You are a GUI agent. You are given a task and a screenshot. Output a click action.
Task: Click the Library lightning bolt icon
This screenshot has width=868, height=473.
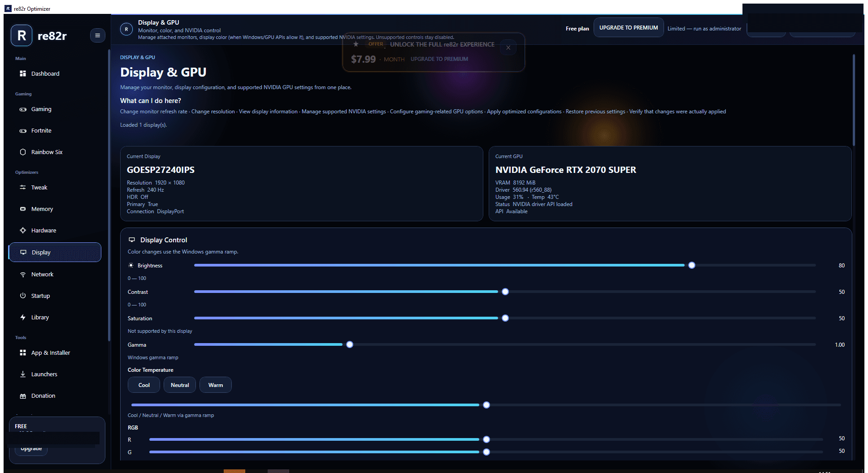(23, 317)
